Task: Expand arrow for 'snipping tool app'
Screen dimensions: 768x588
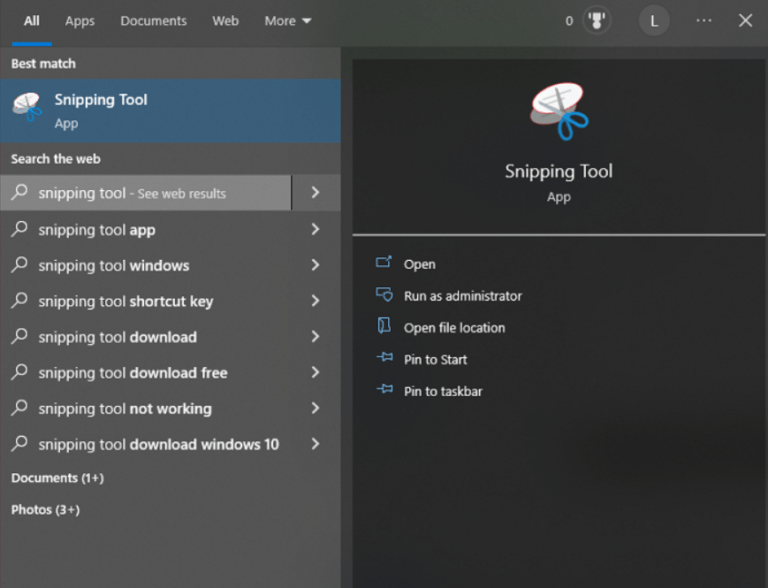Action: coord(316,229)
